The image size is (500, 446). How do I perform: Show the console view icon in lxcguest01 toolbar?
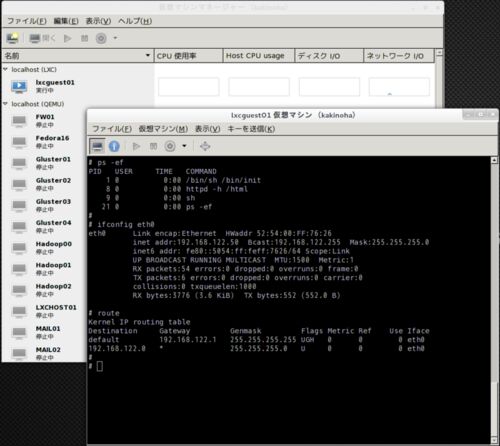(x=97, y=146)
